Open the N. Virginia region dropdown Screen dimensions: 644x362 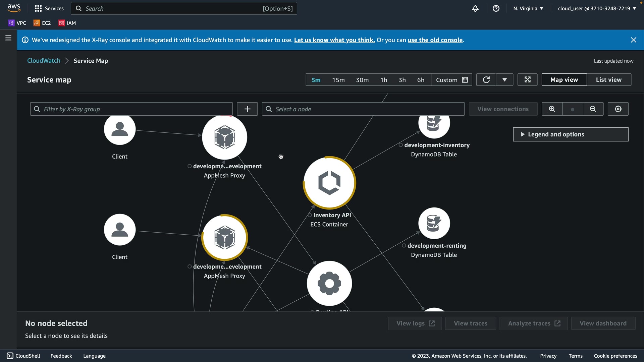coord(528,8)
